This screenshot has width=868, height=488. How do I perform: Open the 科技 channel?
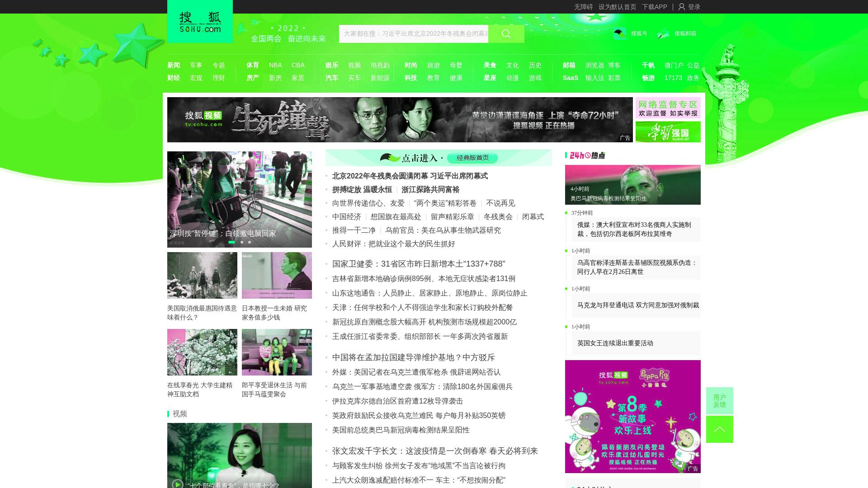tap(411, 78)
